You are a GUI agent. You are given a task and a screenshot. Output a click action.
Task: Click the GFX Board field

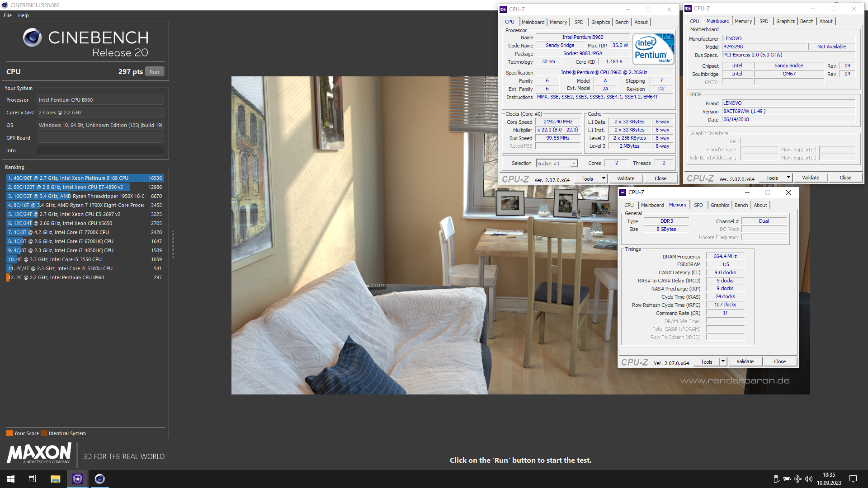(100, 138)
